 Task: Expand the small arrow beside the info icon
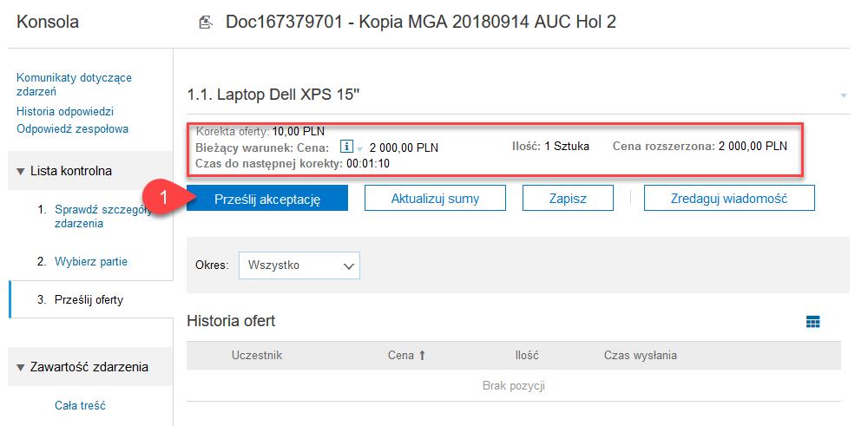[359, 149]
